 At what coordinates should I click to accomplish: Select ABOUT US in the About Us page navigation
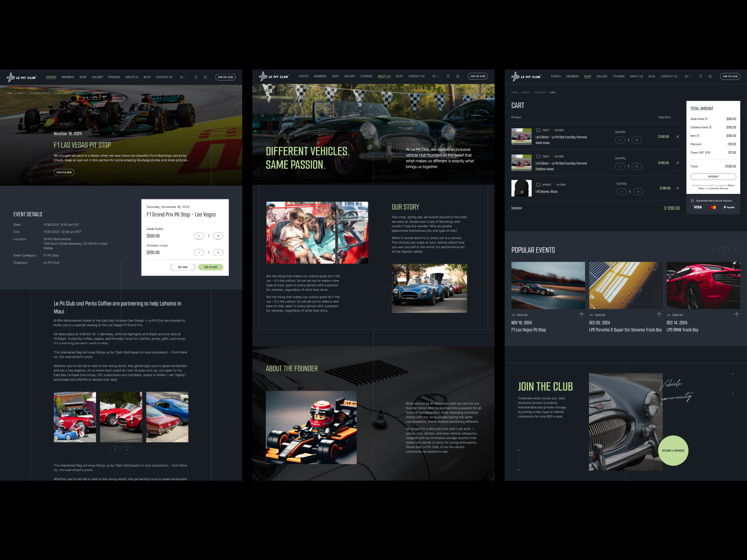(384, 76)
